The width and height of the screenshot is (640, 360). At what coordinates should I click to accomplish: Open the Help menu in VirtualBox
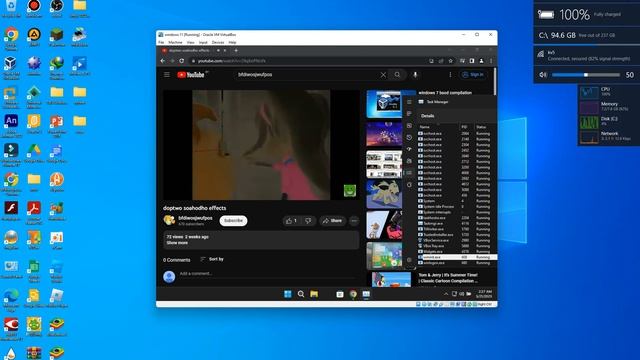click(232, 42)
